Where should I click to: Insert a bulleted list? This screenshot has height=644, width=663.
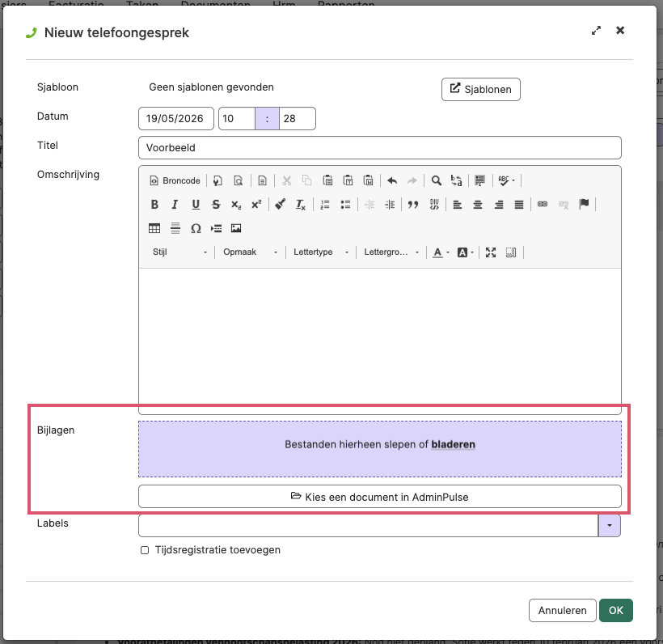(345, 205)
